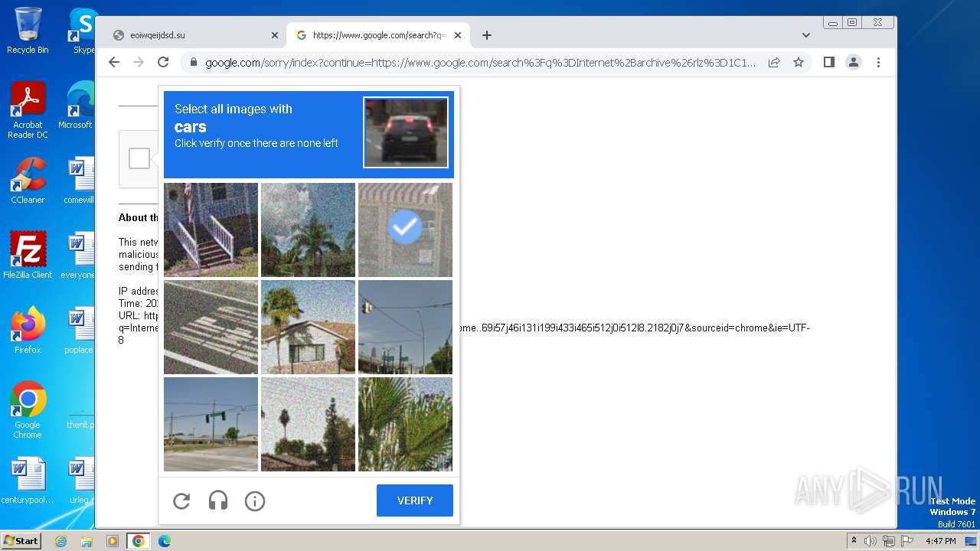Select the tile with trees and rooftops
The width and height of the screenshot is (980, 551).
tap(308, 424)
